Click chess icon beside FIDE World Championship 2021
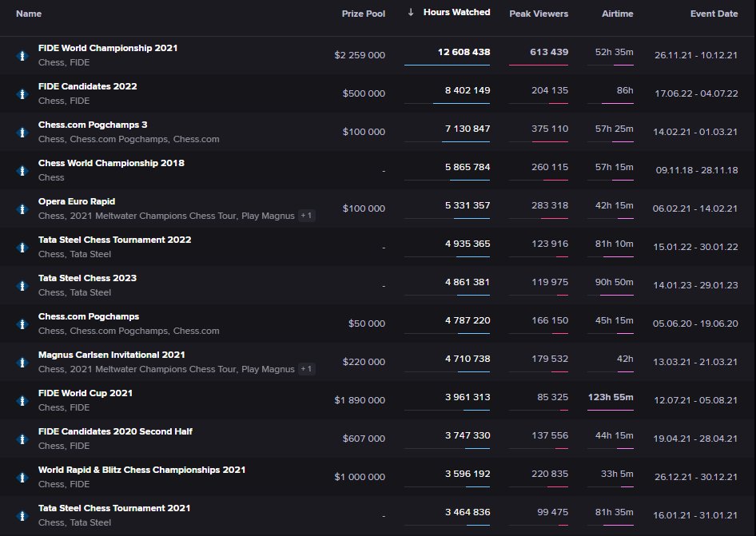756x536 pixels. point(22,55)
